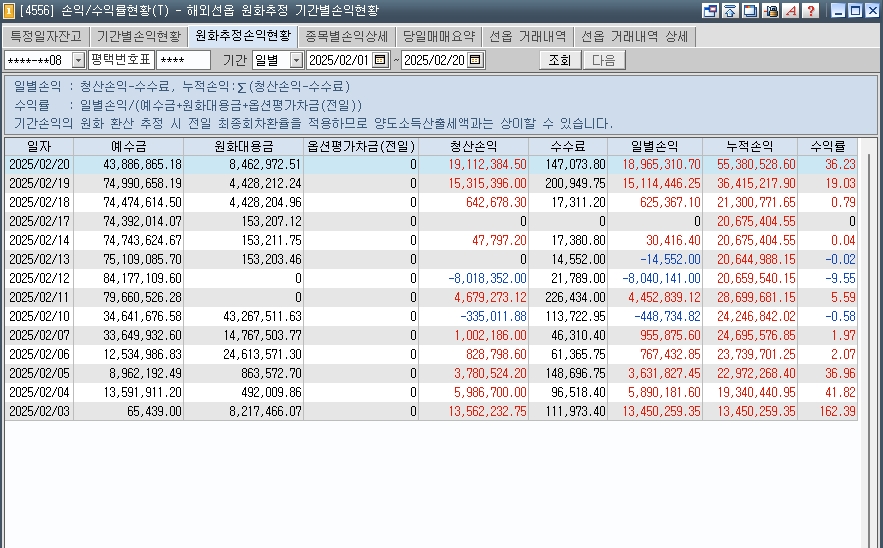Image resolution: width=883 pixels, height=548 pixels.
Task: Select 원화추정손익현황 tab
Action: 243,36
